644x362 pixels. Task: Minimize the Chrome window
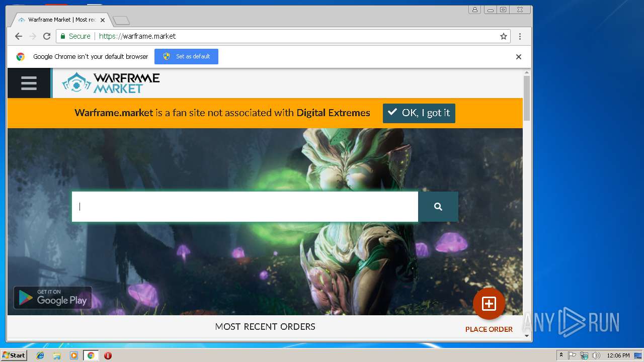click(490, 10)
